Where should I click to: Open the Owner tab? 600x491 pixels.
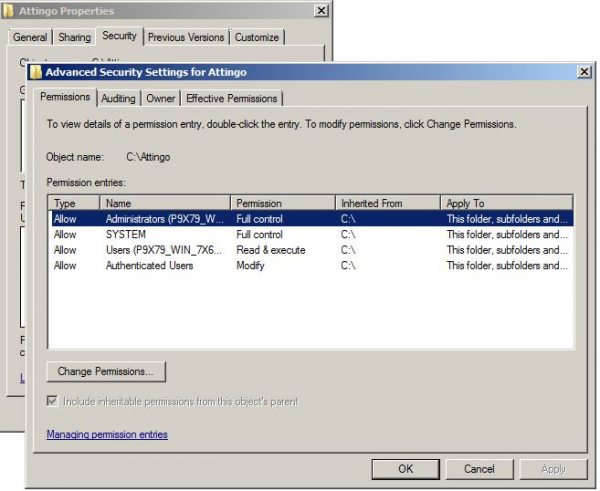(x=160, y=98)
